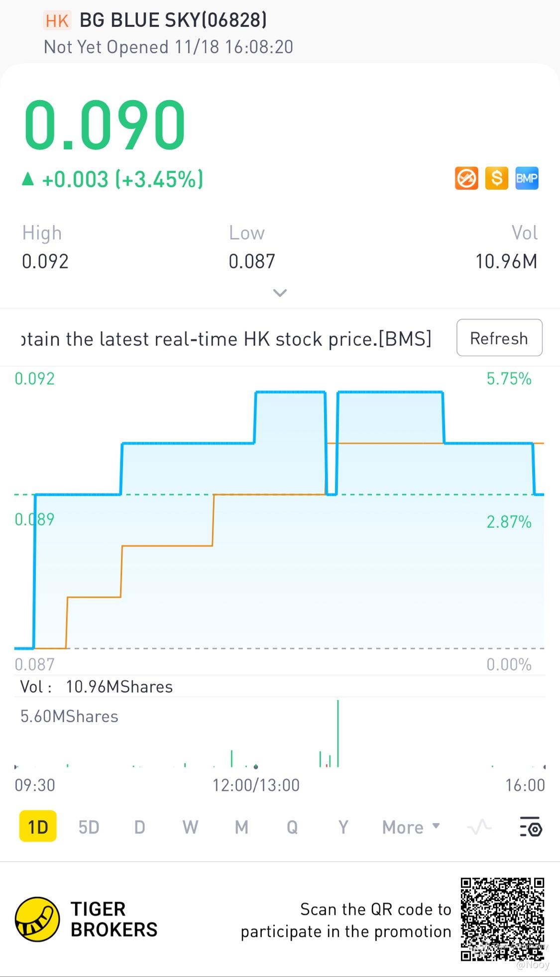Switch to the 5D chart tab
The image size is (560, 977).
tap(89, 827)
